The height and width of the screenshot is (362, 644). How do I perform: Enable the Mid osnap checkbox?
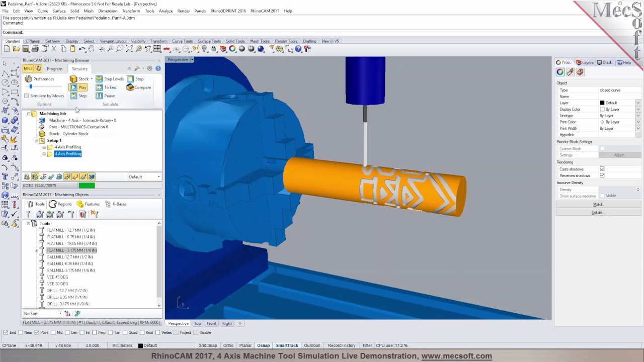tap(53, 332)
